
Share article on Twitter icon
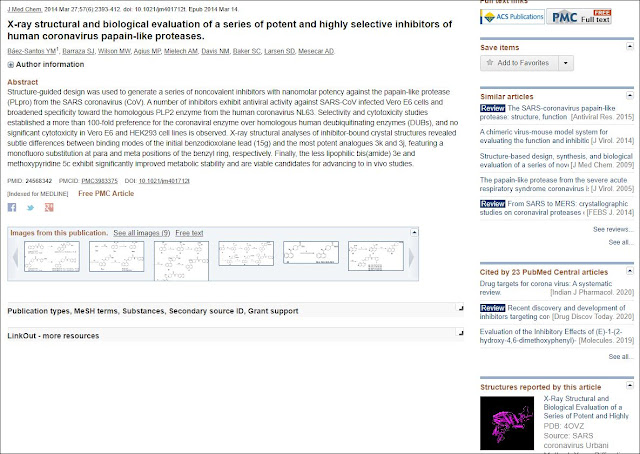click(30, 208)
